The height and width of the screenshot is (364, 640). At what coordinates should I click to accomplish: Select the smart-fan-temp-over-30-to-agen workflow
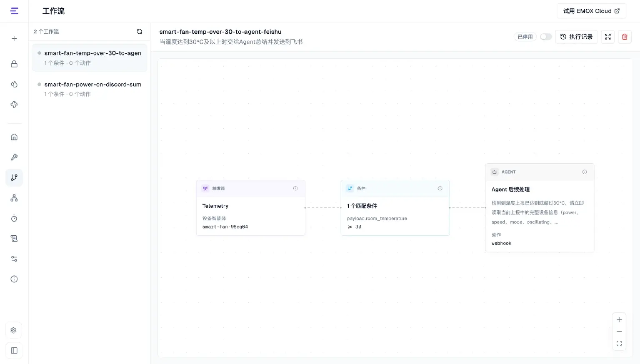click(90, 57)
